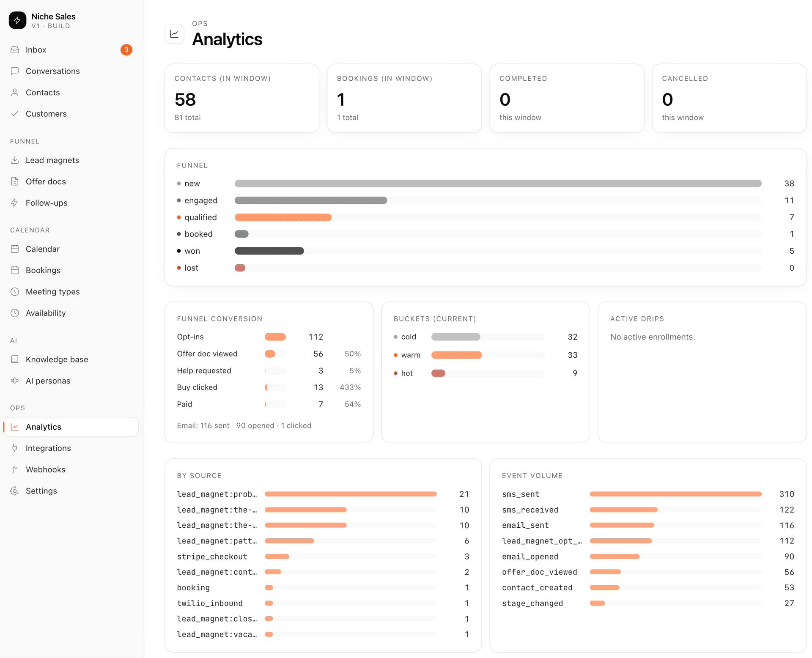Click the Meeting types clock icon
Screen dimensions: 812x658
pyautogui.click(x=15, y=292)
